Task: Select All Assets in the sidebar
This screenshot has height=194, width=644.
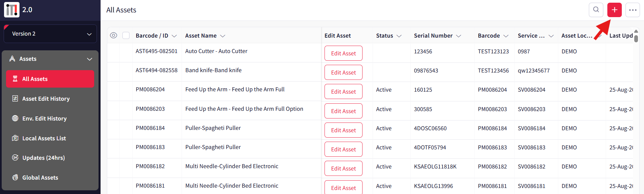Action: pyautogui.click(x=50, y=79)
